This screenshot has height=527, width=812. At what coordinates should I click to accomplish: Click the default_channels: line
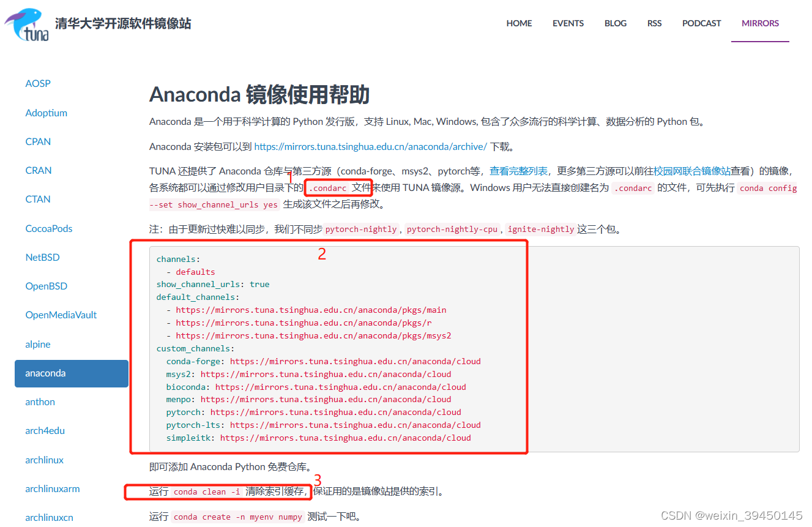[198, 297]
